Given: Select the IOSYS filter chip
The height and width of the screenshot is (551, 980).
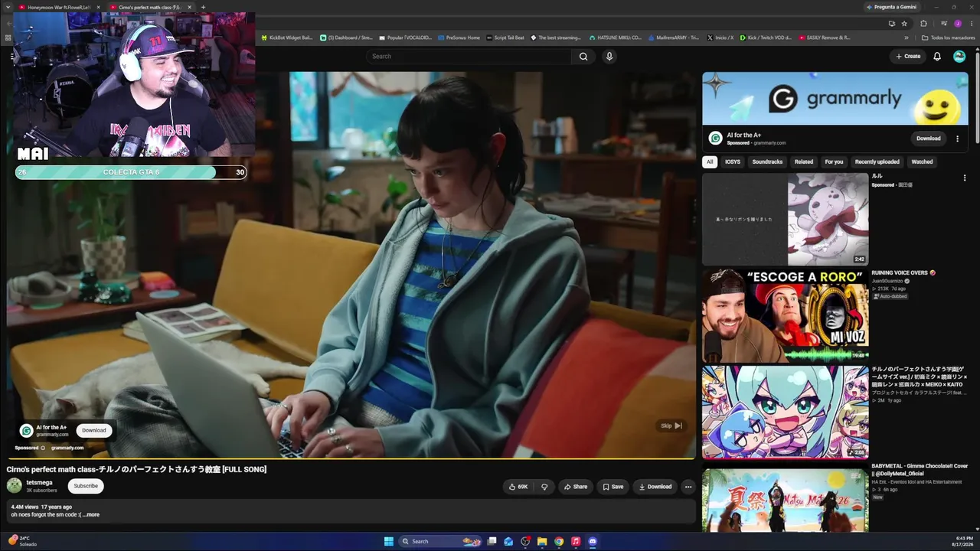Looking at the screenshot, I should point(733,161).
